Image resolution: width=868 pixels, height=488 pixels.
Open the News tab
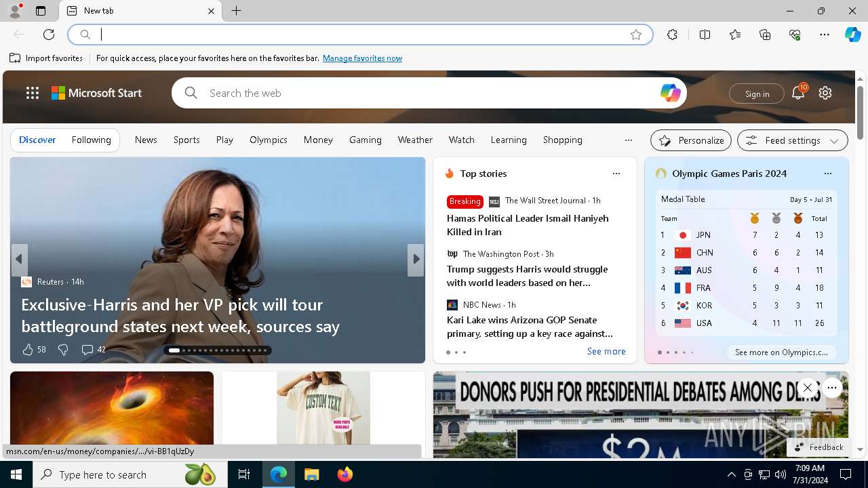pos(146,140)
